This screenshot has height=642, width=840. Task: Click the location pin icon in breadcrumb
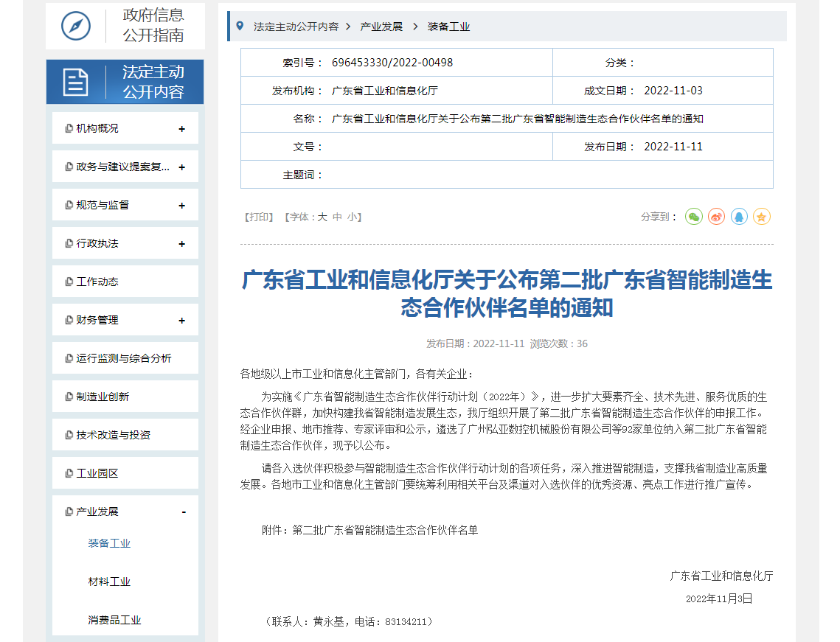[240, 27]
